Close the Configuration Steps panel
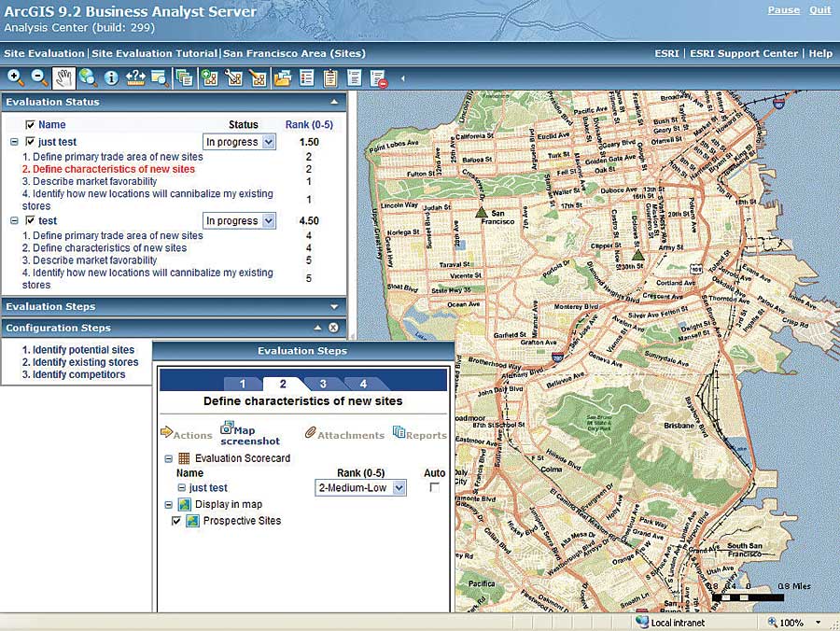 tap(333, 328)
